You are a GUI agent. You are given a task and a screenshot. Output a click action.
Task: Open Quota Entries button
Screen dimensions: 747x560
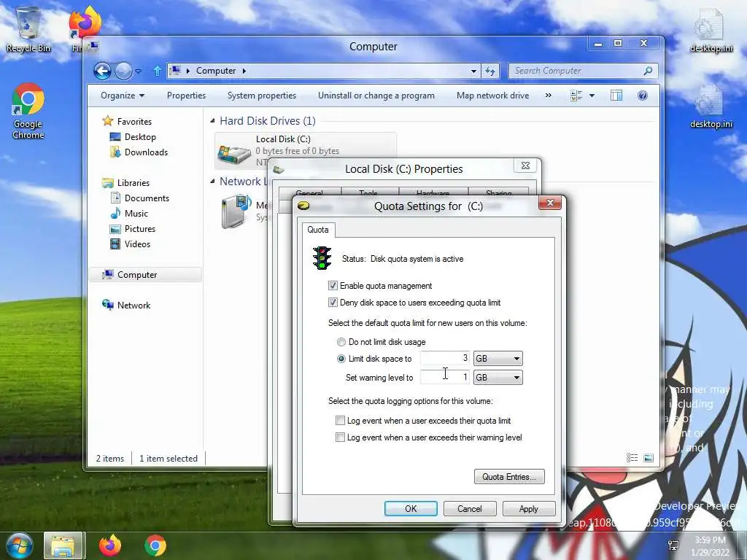[509, 477]
